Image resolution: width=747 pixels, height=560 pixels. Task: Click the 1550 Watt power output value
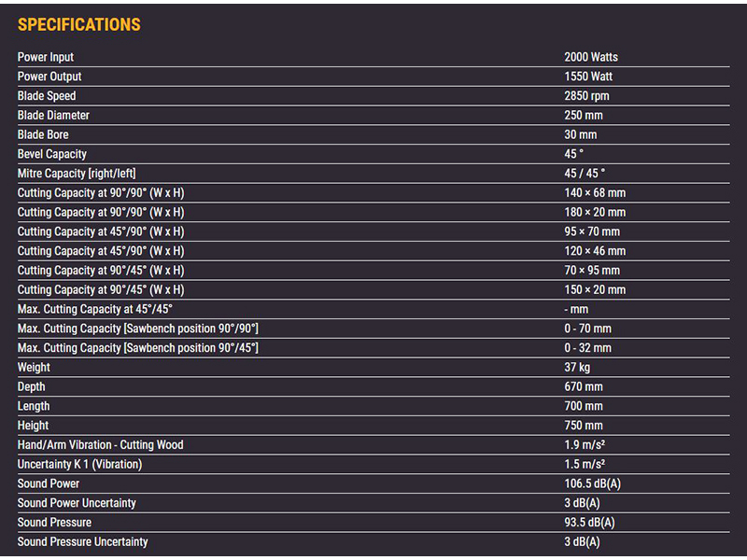pyautogui.click(x=588, y=77)
